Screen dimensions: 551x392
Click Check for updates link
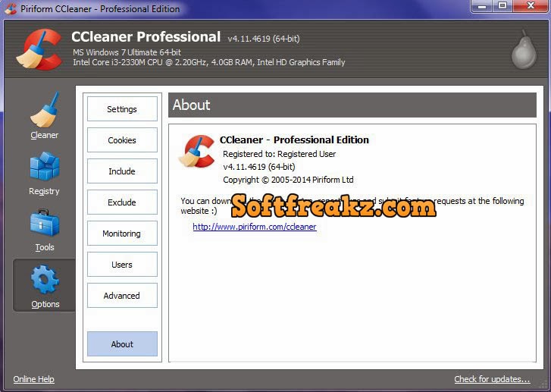492,379
